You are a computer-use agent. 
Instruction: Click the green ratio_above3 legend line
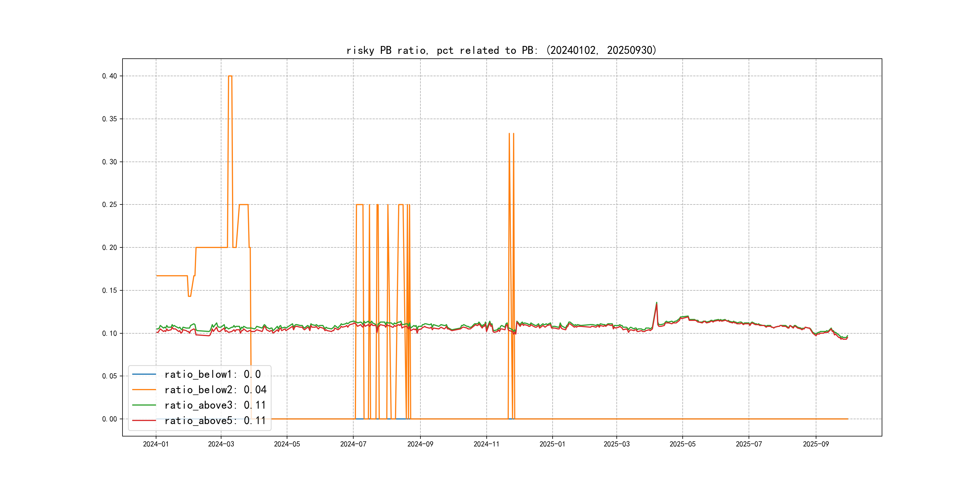coord(144,405)
